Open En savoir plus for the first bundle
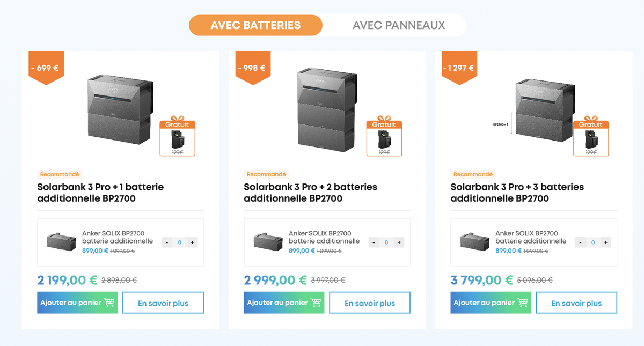 coord(163,303)
